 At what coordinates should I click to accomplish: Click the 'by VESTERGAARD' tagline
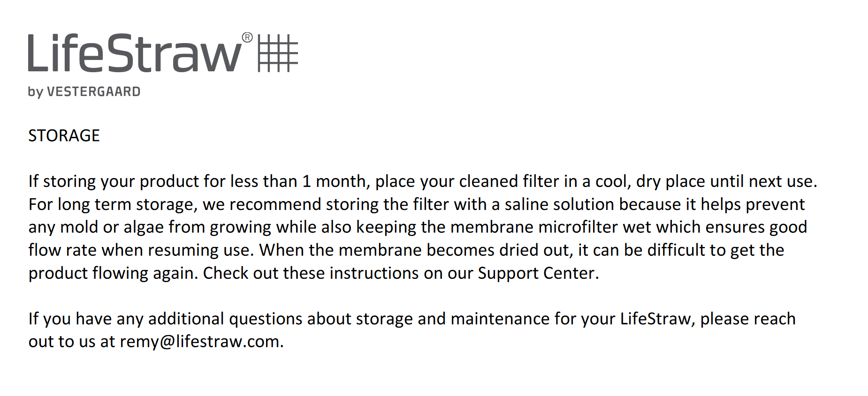point(84,92)
